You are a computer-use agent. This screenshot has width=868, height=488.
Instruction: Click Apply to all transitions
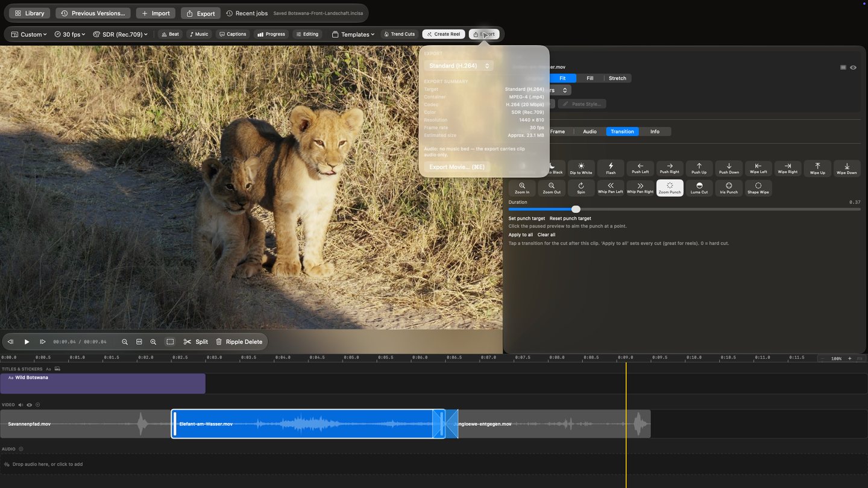tap(521, 235)
